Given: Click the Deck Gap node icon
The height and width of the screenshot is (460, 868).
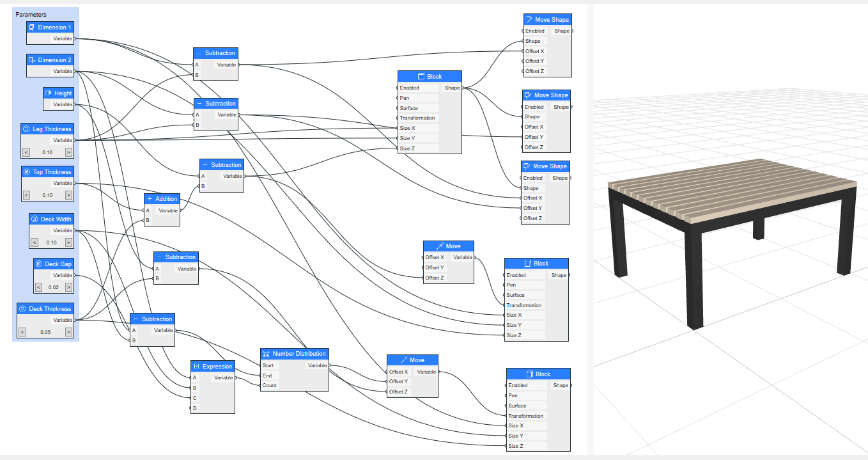Looking at the screenshot, I should 39,264.
